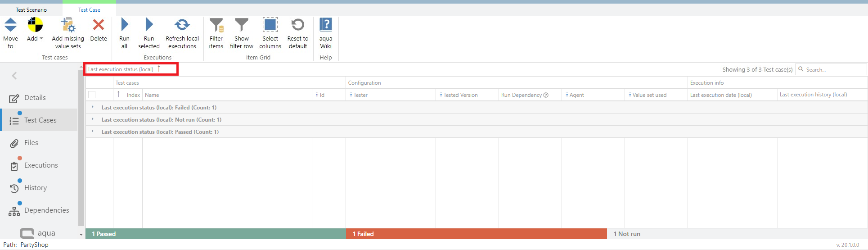Expand the Passed status group
Image resolution: width=868 pixels, height=250 pixels.
(92, 132)
